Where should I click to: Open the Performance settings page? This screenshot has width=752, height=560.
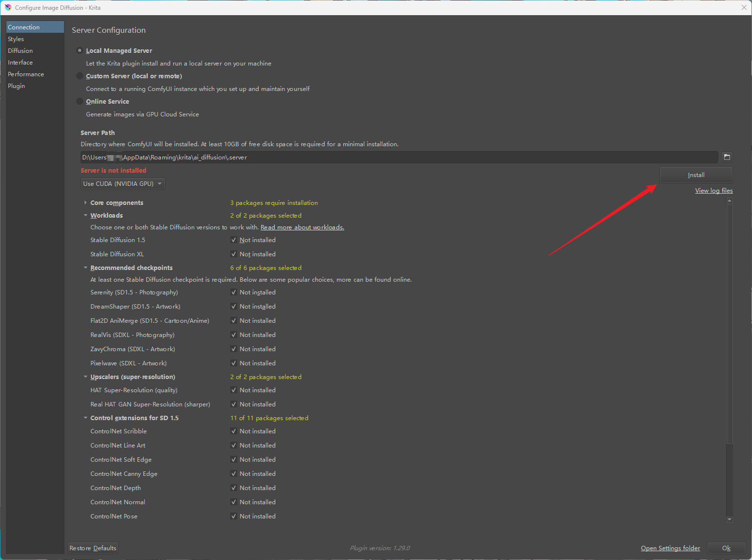tap(35, 74)
